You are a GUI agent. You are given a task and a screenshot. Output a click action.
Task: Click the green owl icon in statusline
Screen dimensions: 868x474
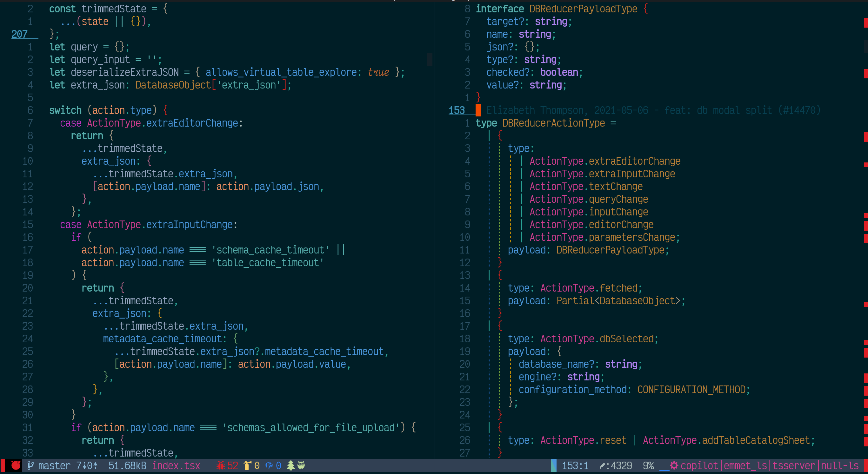coord(301,465)
